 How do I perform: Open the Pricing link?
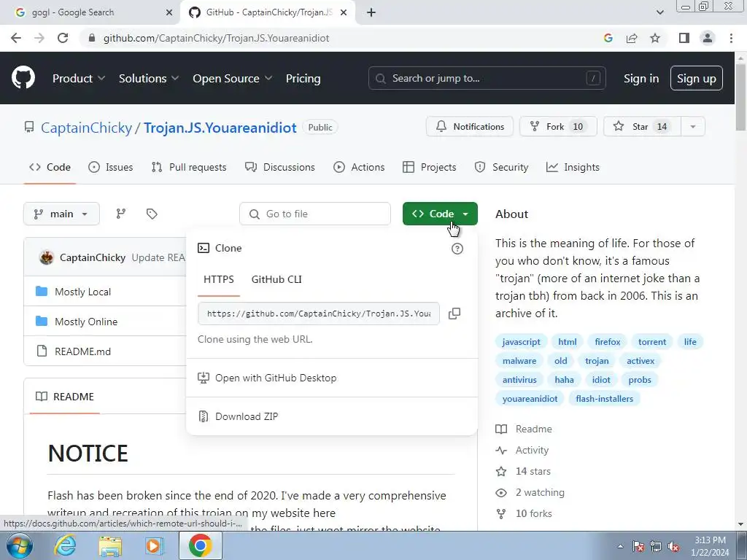(x=303, y=79)
